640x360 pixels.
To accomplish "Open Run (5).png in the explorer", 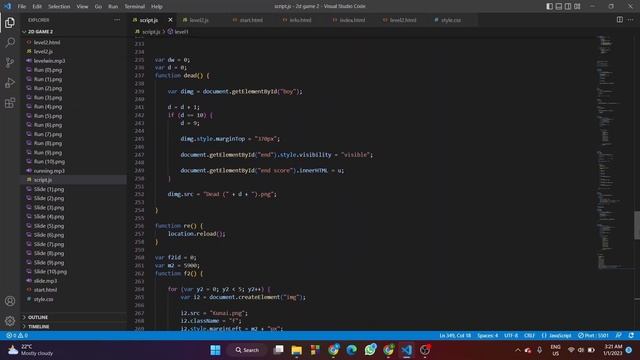I will click(x=73, y=116).
